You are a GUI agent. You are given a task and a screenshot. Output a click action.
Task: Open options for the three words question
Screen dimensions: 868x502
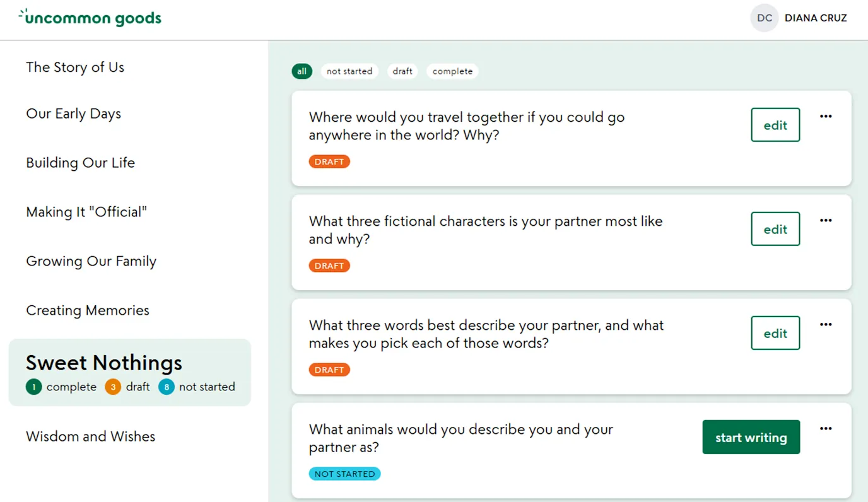[826, 324]
